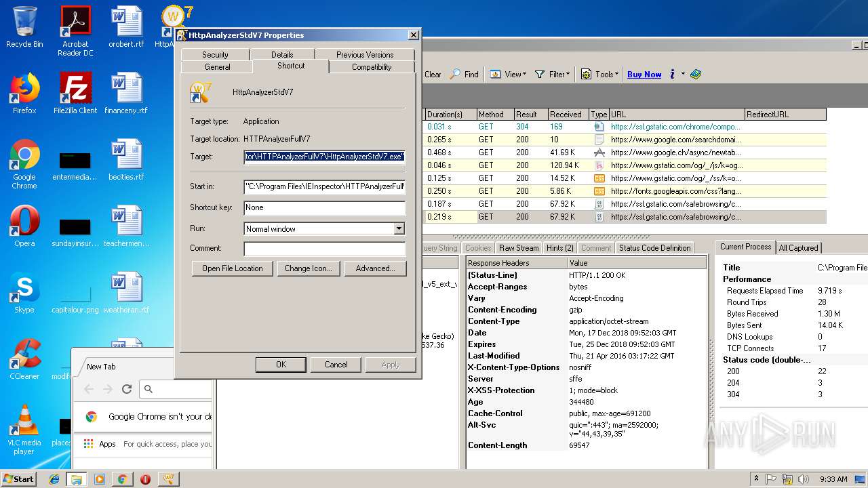Click the 9:33 AM taskbar clock
Screen dimensions: 868x488
tap(832, 479)
